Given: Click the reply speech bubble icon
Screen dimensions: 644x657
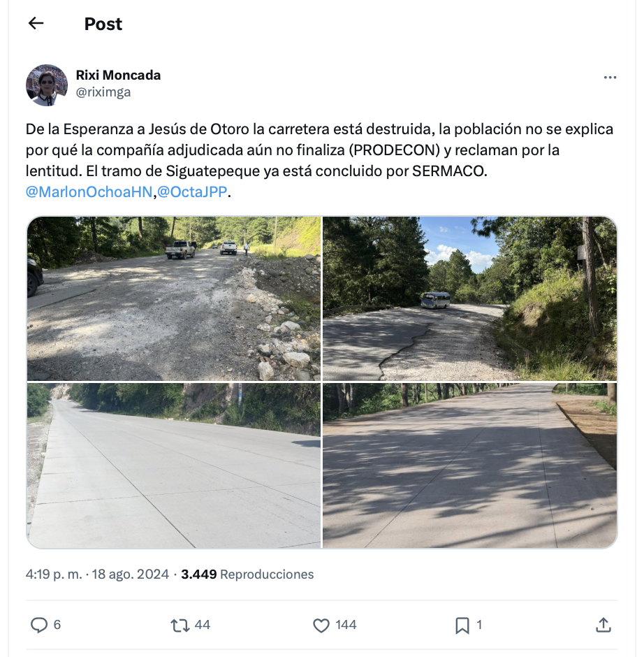Looking at the screenshot, I should point(39,625).
